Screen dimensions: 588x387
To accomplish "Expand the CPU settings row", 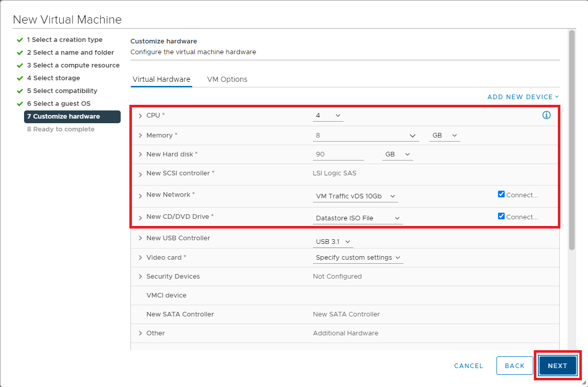I will [x=141, y=116].
